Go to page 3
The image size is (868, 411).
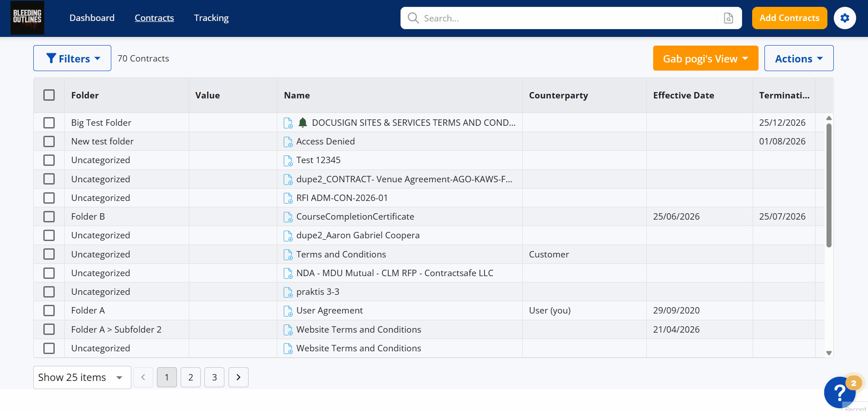tap(214, 377)
